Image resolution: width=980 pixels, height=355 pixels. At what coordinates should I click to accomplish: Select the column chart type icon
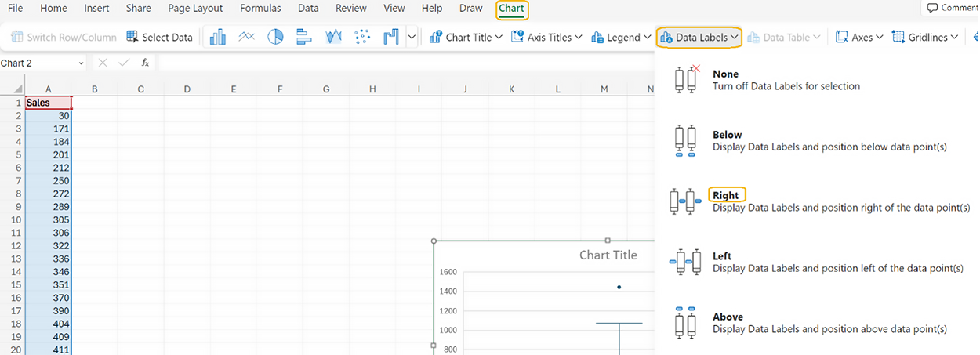pyautogui.click(x=218, y=37)
